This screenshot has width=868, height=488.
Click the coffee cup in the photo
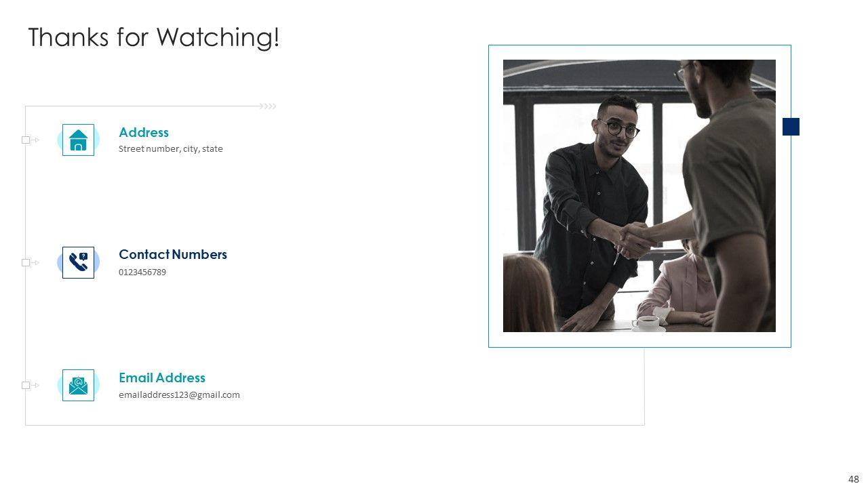(x=646, y=322)
